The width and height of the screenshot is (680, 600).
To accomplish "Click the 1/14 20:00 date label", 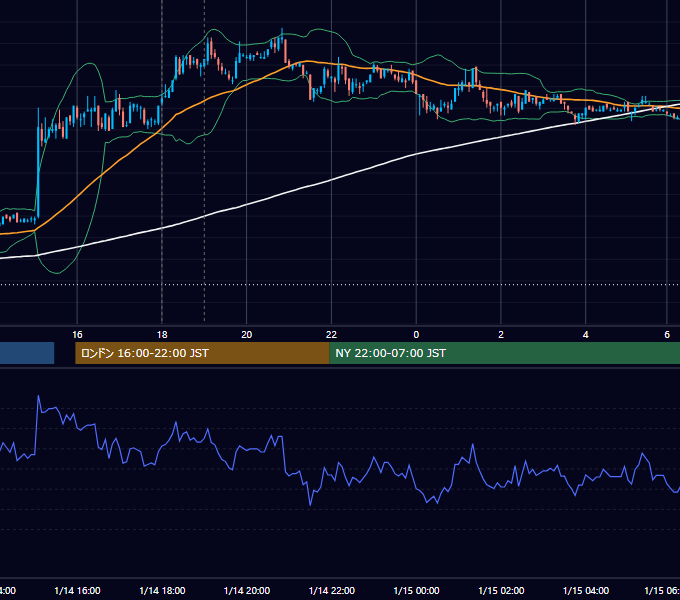I will click(247, 591).
